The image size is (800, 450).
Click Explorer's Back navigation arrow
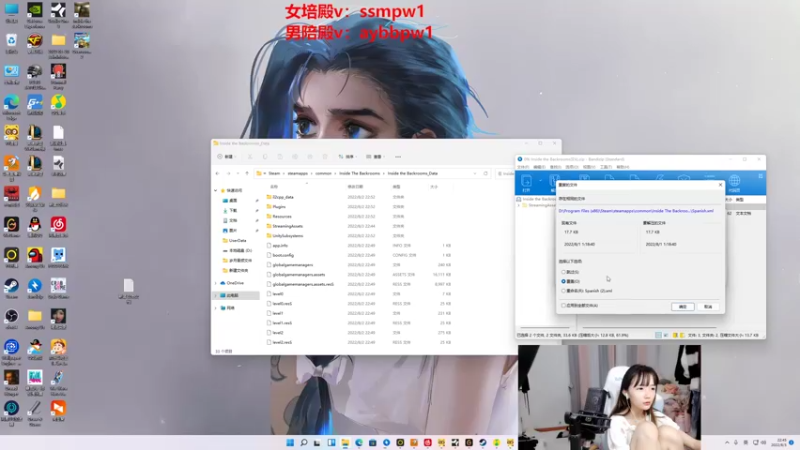coord(217,173)
